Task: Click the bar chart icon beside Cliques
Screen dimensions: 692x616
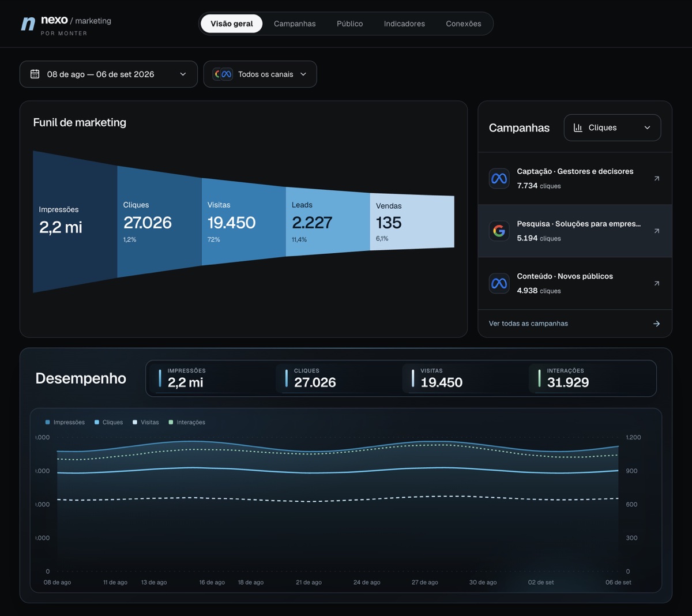Action: (578, 127)
